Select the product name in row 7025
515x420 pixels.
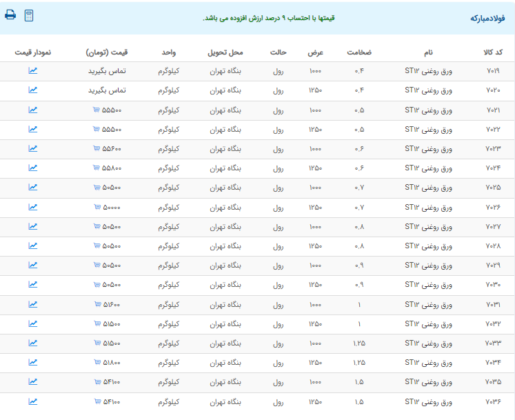pos(428,188)
